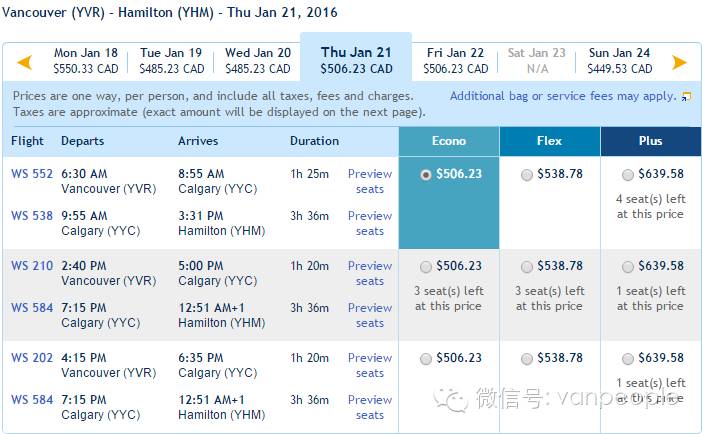Go to previous dates with left arrow
The width and height of the screenshot is (702, 434).
point(25,62)
